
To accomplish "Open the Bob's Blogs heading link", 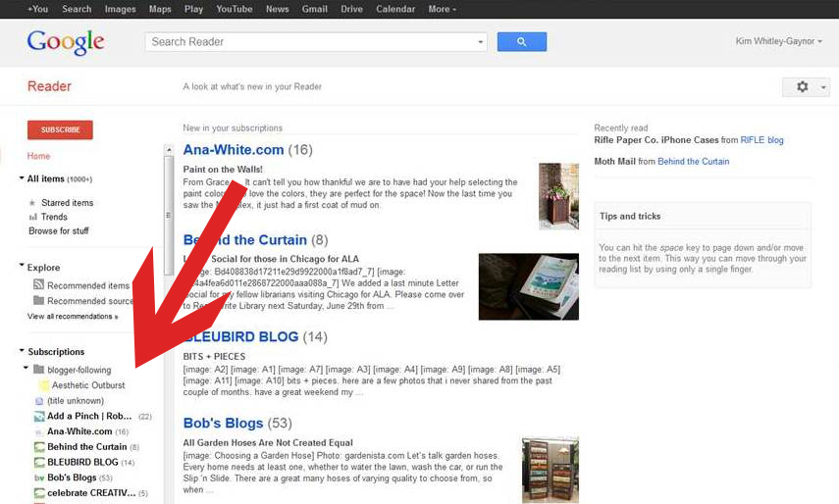I will (x=223, y=424).
